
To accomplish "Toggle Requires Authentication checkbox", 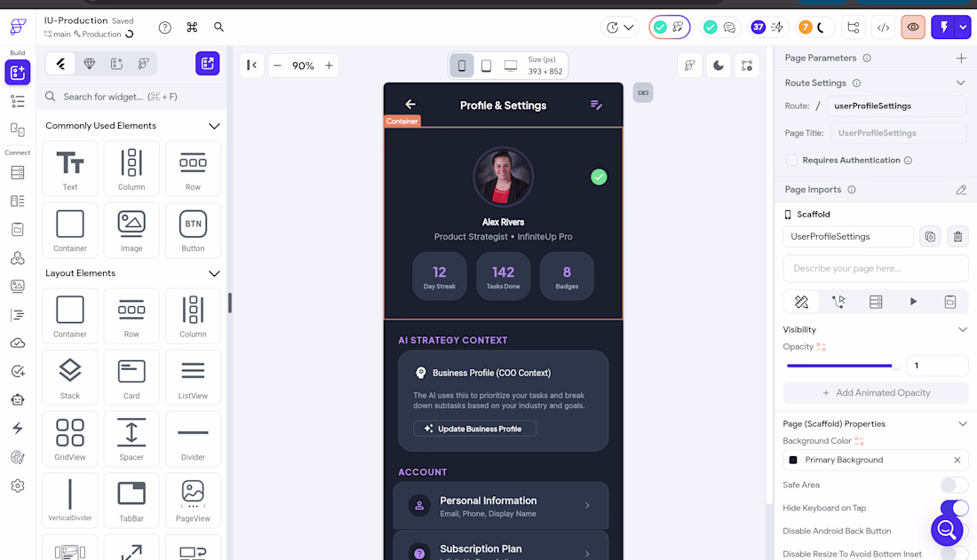I will coord(791,160).
